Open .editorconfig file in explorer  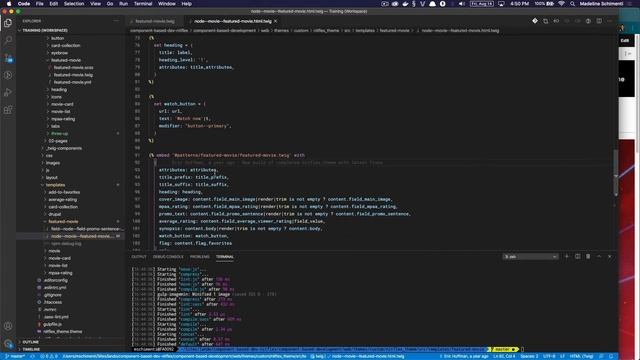tap(55, 280)
